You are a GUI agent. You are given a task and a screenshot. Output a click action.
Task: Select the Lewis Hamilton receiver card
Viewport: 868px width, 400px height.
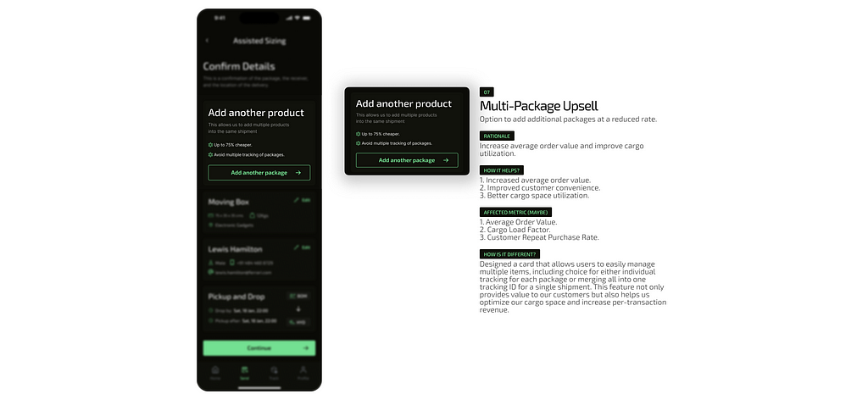pyautogui.click(x=259, y=260)
